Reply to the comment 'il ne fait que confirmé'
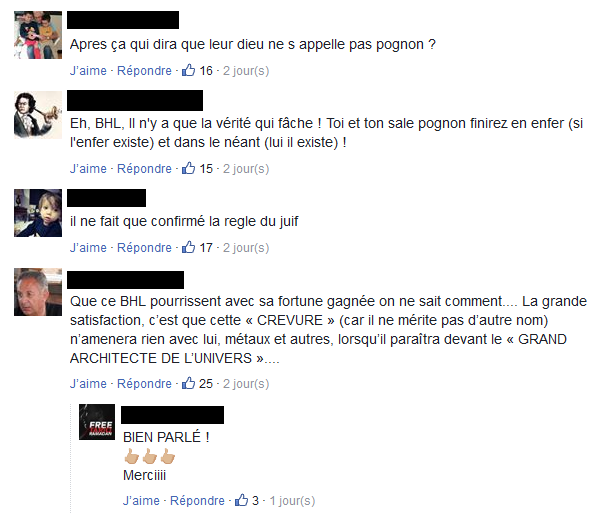 pos(144,248)
